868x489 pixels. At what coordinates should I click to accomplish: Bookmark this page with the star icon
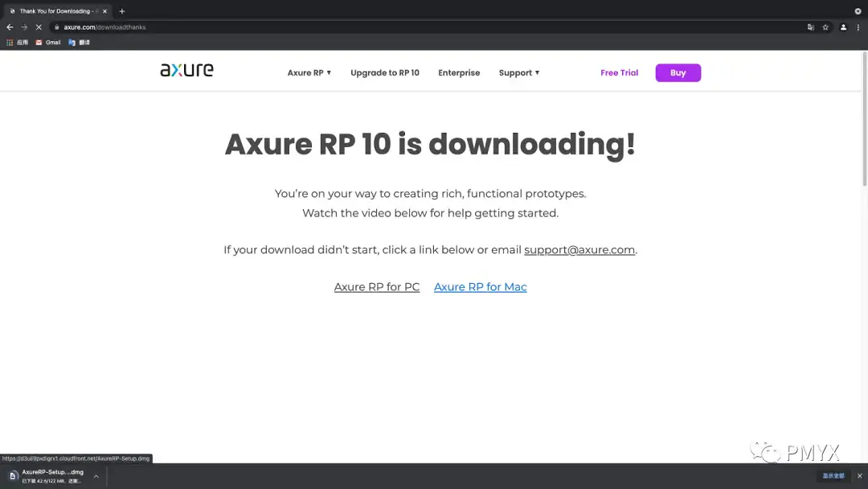click(x=825, y=27)
